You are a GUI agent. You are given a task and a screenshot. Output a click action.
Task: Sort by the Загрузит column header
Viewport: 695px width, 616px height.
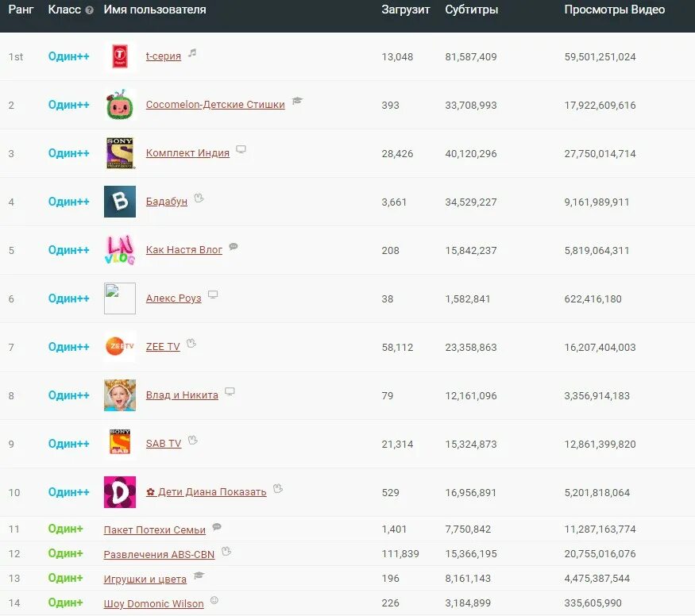tap(406, 10)
